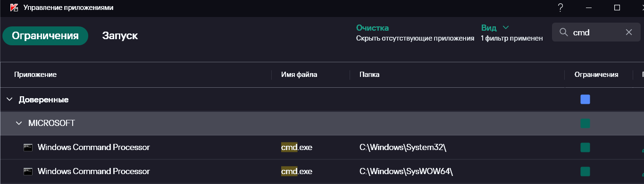Click cmd.exe file name in System32 row
644x184 pixels.
click(x=297, y=147)
